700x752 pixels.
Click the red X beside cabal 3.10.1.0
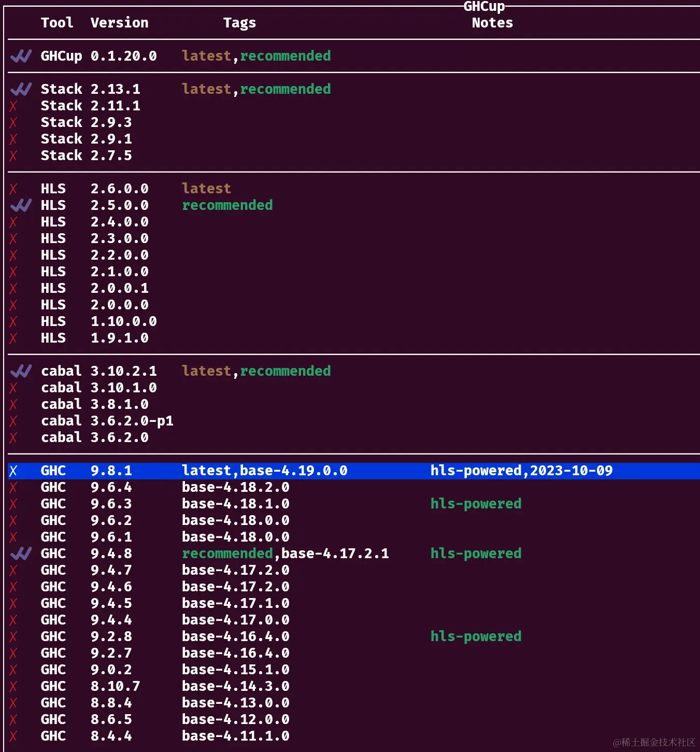(13, 388)
